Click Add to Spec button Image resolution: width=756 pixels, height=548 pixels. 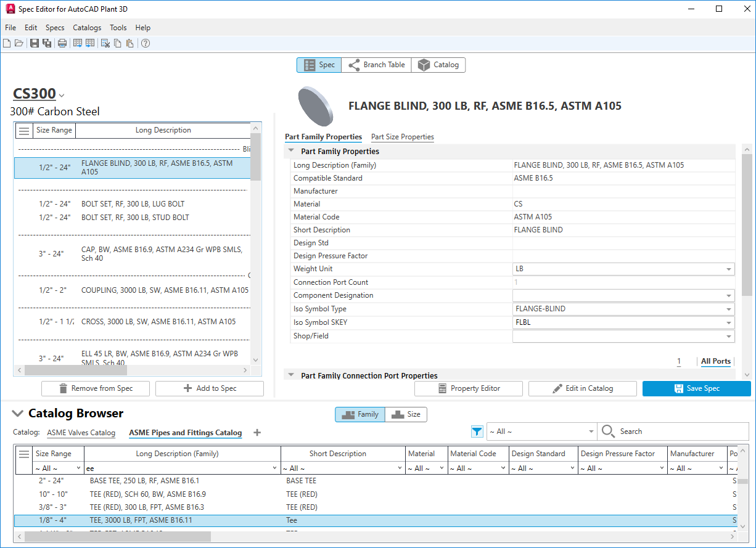[210, 388]
